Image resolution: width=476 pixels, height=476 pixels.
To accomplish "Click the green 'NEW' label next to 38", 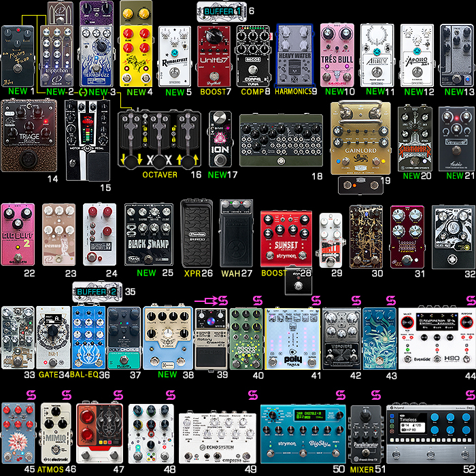I will click(x=167, y=374).
